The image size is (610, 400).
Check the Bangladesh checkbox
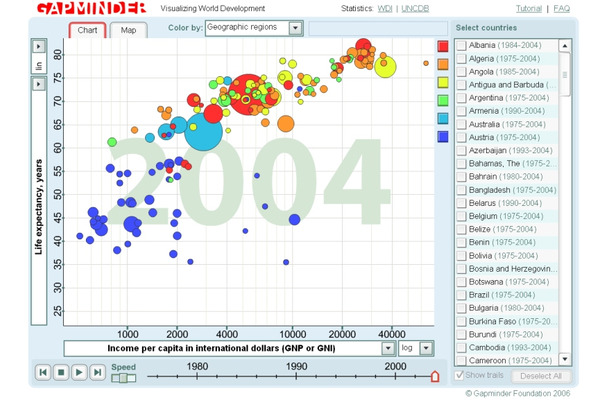point(461,190)
